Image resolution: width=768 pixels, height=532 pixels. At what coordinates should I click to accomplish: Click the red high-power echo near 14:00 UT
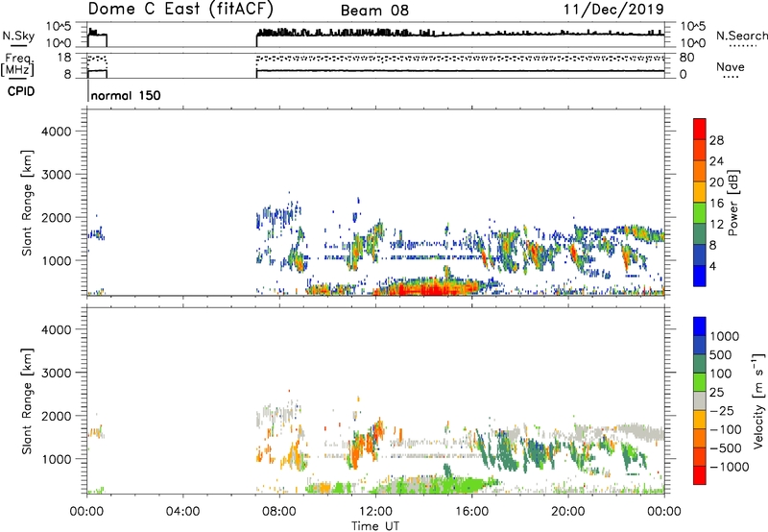coord(431,289)
